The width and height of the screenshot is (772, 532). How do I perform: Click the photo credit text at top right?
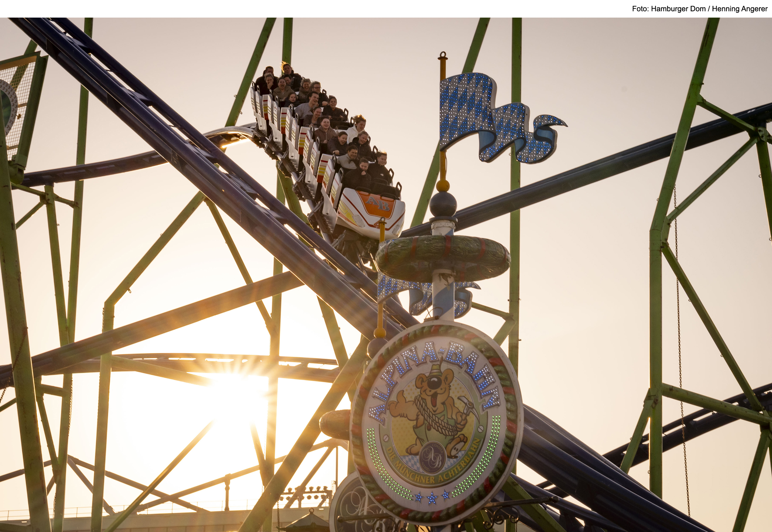tap(699, 9)
